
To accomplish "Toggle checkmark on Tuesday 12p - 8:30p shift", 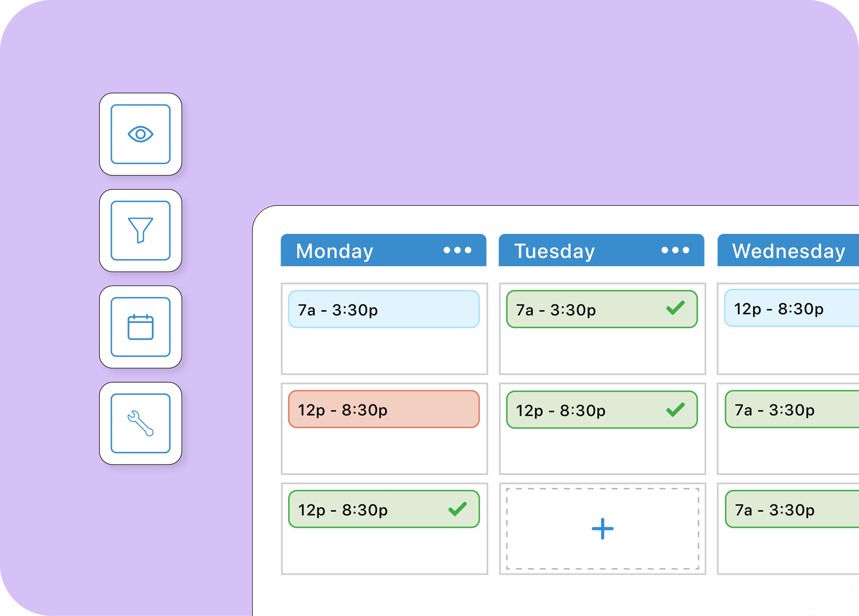I will [x=676, y=409].
